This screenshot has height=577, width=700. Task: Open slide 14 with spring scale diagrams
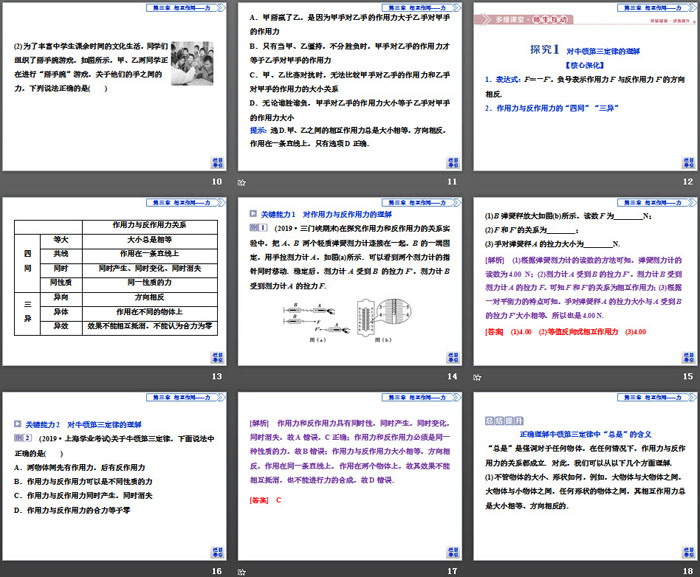[350, 282]
